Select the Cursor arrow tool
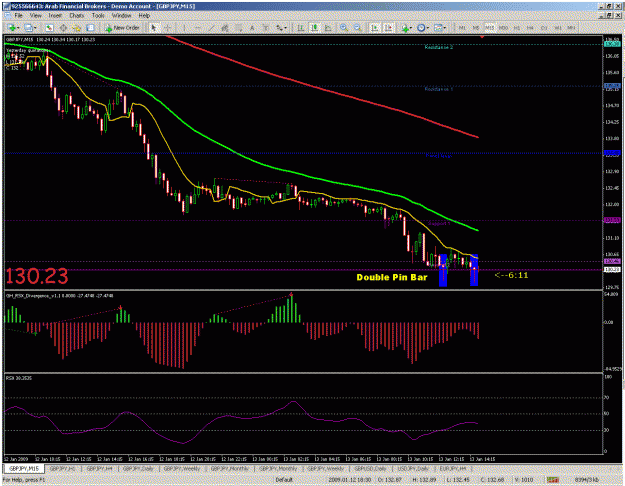 click(154, 28)
